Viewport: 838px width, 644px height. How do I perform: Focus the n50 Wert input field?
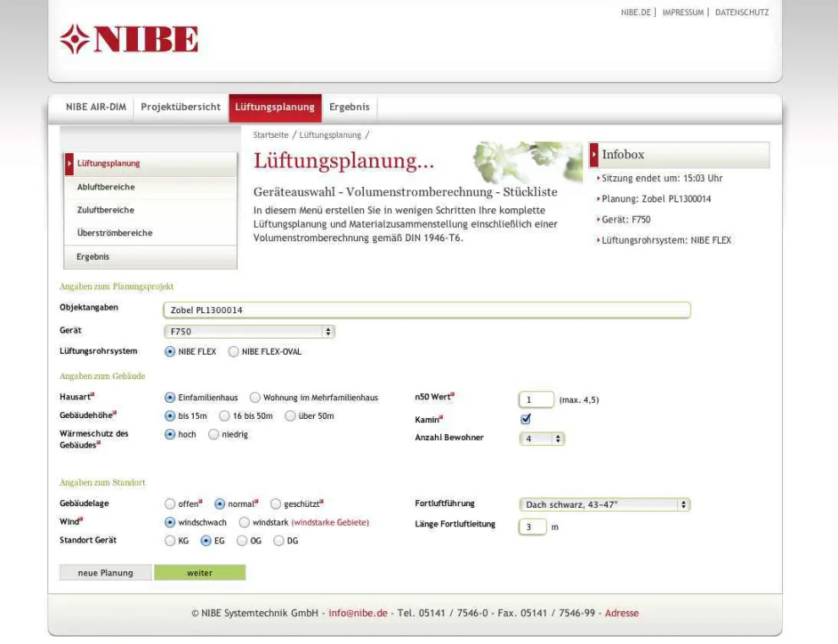536,399
